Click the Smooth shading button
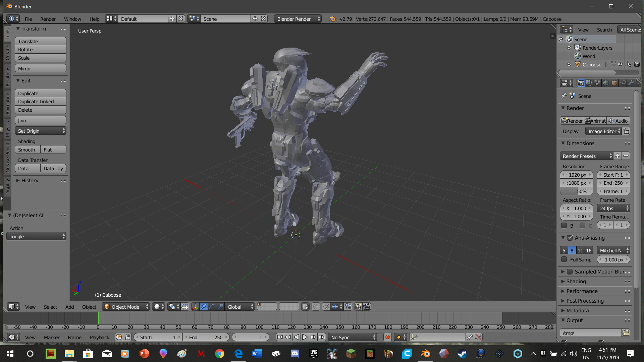Viewport: 644px width, 362px height. (x=27, y=149)
